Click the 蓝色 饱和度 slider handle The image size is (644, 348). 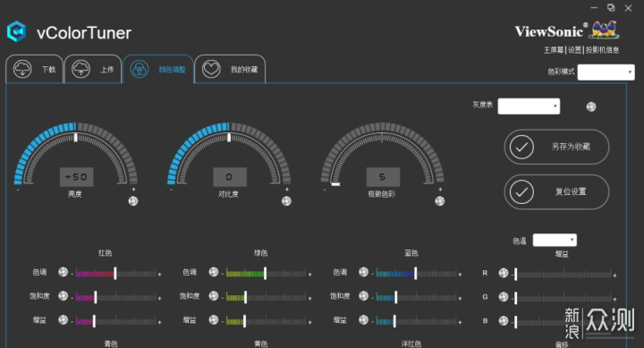click(x=396, y=297)
